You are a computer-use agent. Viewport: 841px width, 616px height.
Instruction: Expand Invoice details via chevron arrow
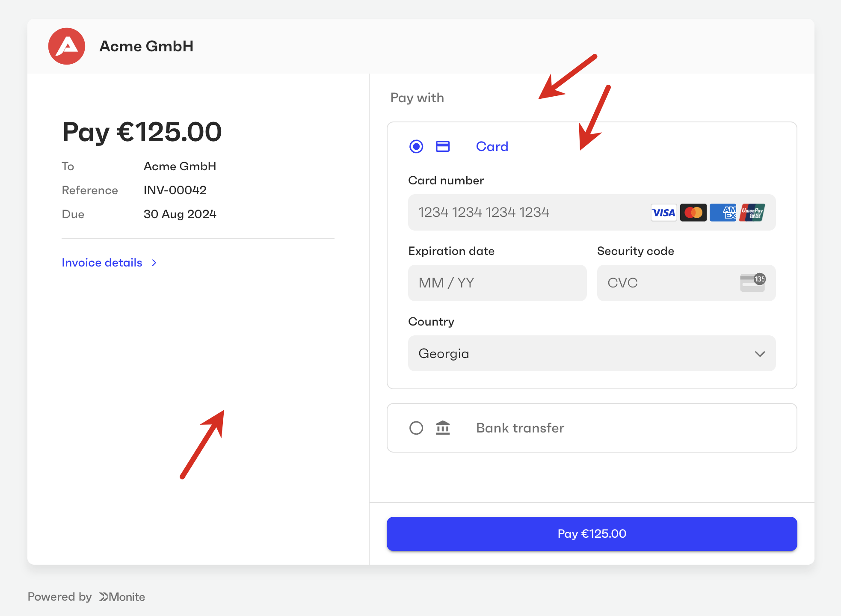(x=154, y=263)
